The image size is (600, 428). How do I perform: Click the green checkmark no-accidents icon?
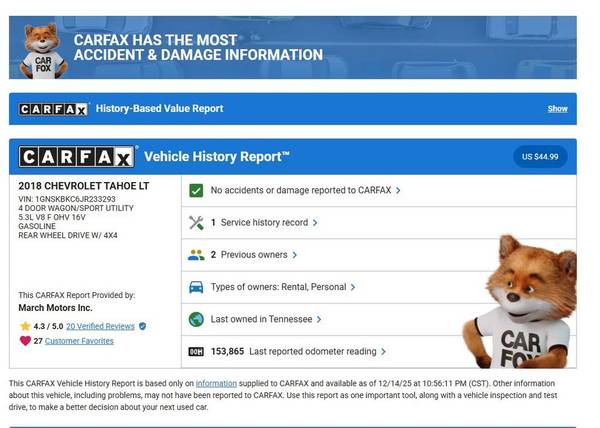tap(196, 190)
